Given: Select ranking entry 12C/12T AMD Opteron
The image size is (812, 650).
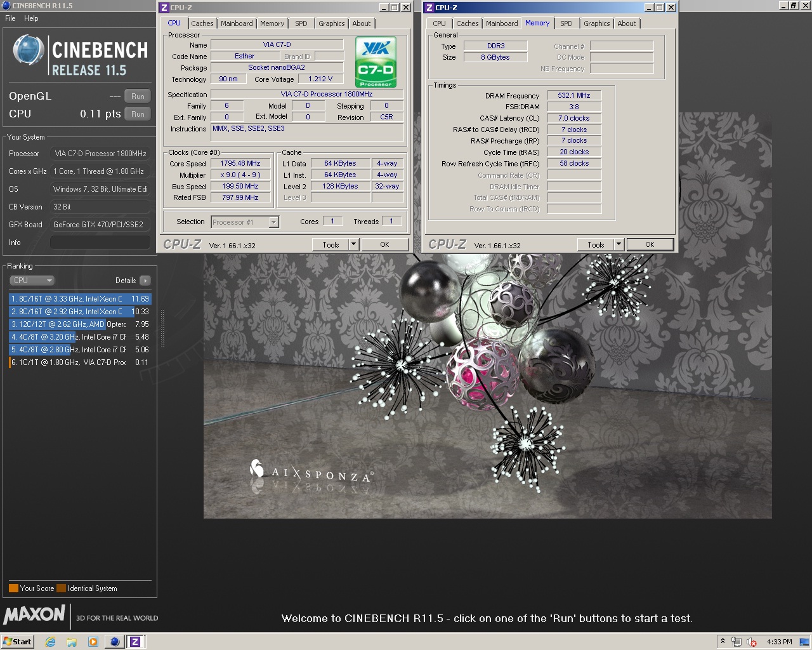Looking at the screenshot, I should tap(80, 324).
